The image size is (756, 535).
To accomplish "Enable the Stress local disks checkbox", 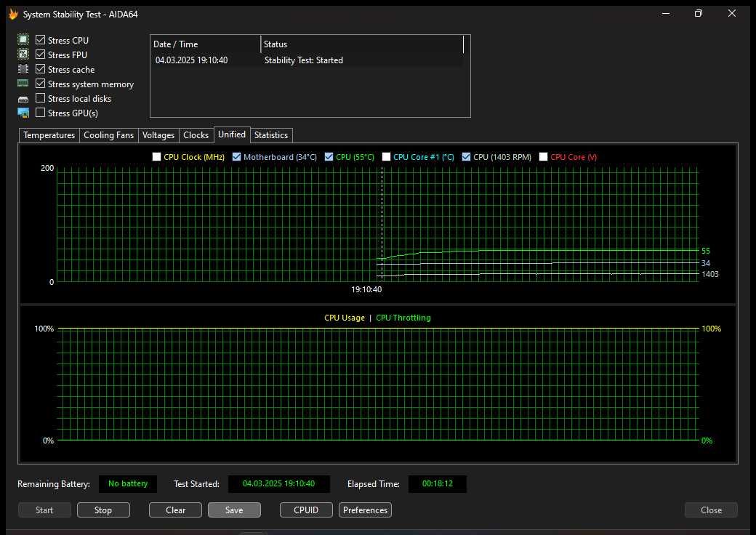I will 41,98.
